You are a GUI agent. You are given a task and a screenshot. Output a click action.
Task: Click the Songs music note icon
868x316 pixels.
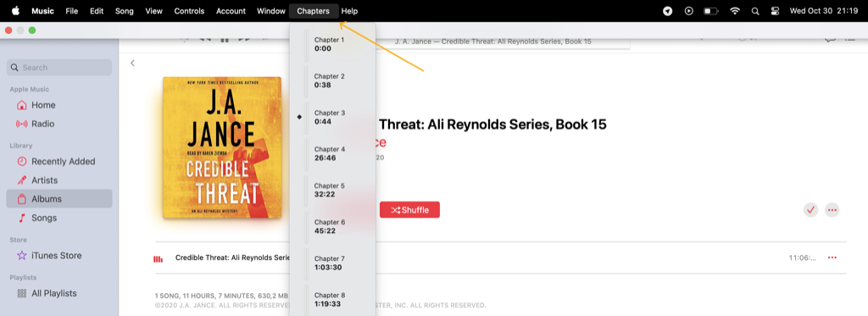point(21,218)
